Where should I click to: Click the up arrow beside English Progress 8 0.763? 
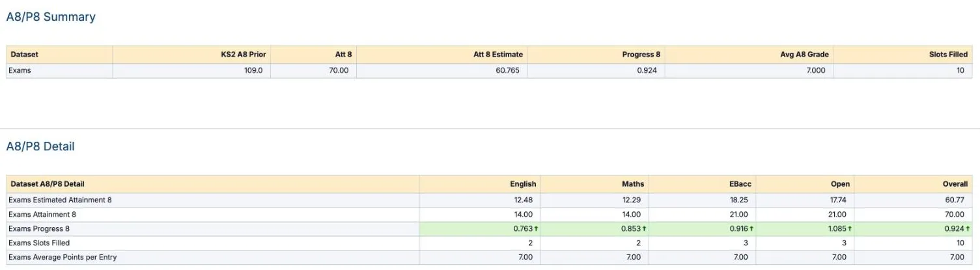click(536, 229)
